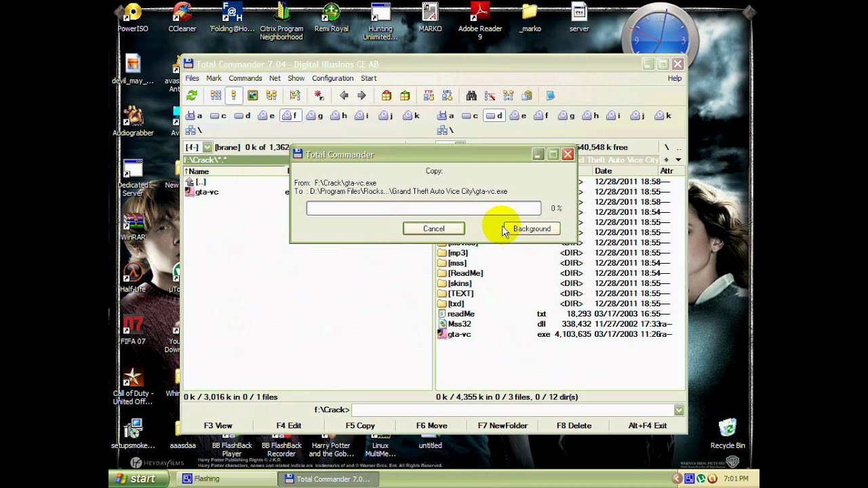Select drive k in left panel drive bar
Viewport: 868px width, 488px height.
pos(412,116)
